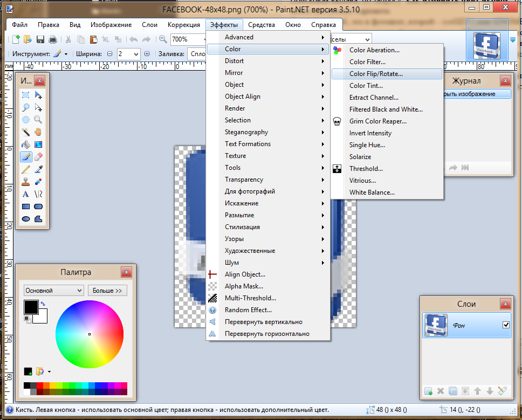This screenshot has width=522, height=420.
Task: Open palette options dropdown arrow
Action: click(49, 371)
